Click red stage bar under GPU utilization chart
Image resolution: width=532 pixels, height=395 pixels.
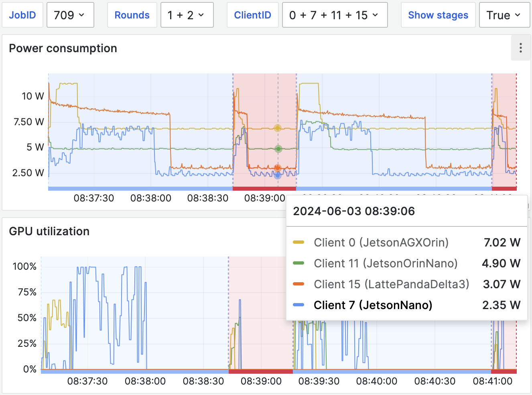tap(260, 372)
